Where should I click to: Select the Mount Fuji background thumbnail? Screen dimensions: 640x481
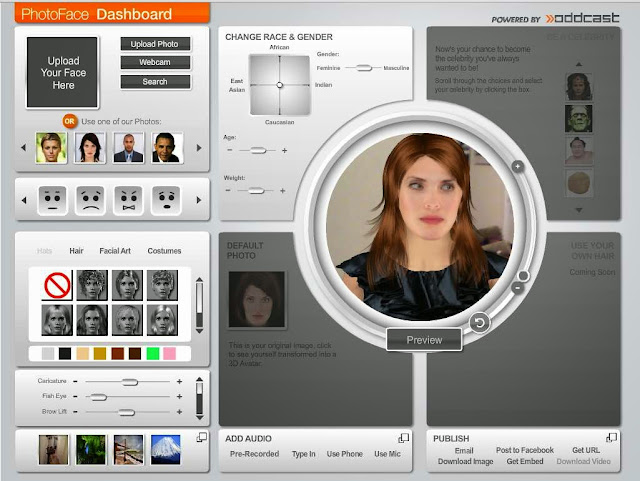(x=165, y=450)
